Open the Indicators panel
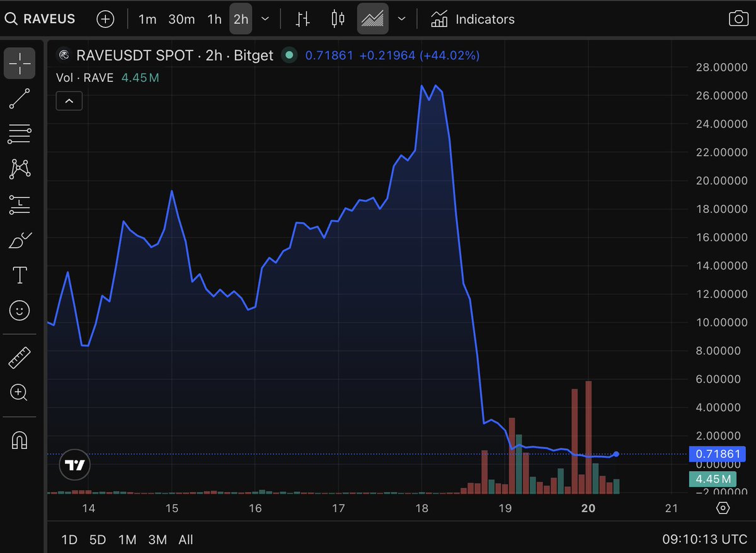Viewport: 756px width, 553px height. (472, 19)
